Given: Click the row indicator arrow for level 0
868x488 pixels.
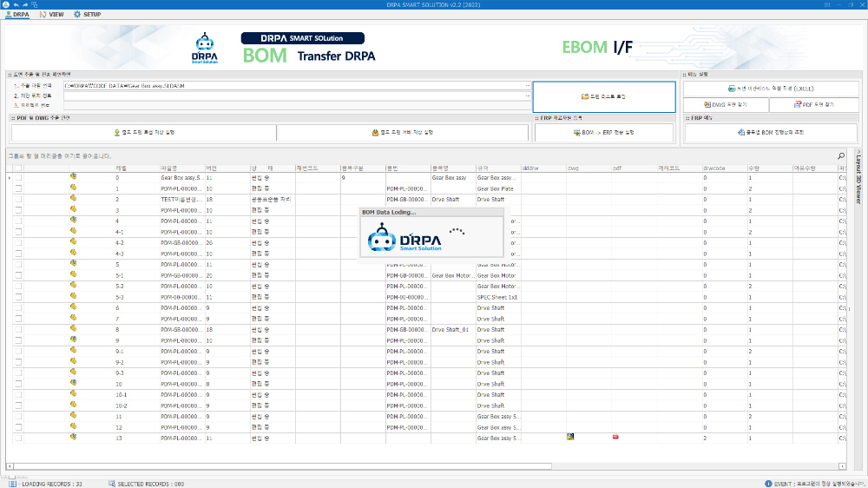Looking at the screenshot, I should 10,178.
